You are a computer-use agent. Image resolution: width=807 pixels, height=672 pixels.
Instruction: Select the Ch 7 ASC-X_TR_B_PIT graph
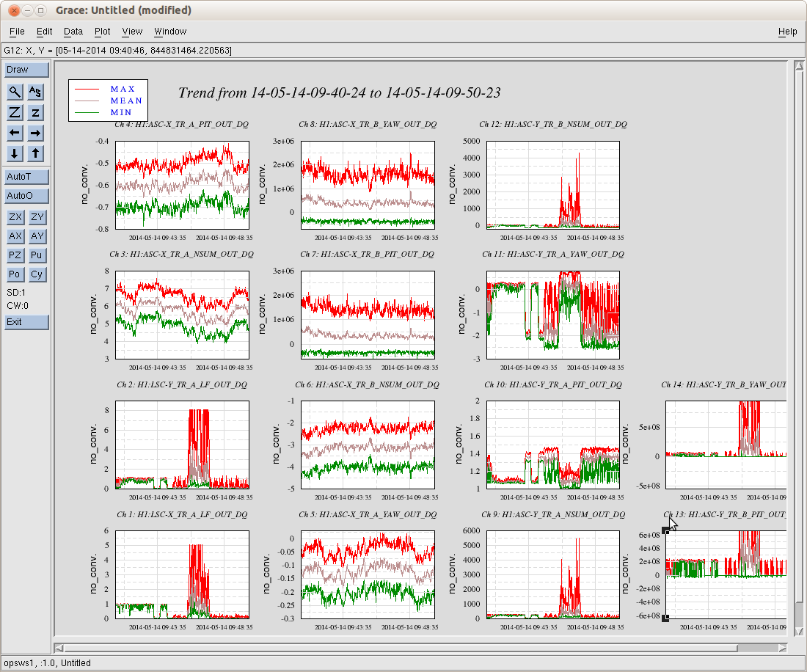tap(368, 315)
